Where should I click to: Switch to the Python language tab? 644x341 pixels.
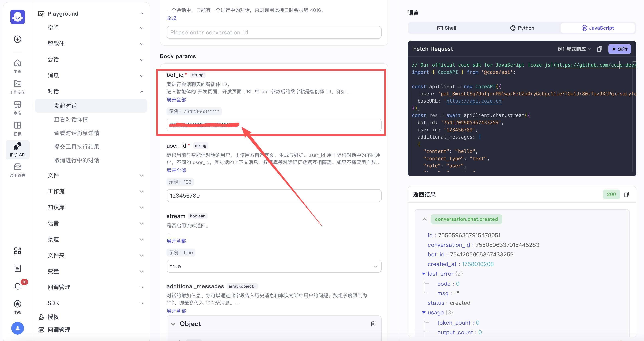522,28
